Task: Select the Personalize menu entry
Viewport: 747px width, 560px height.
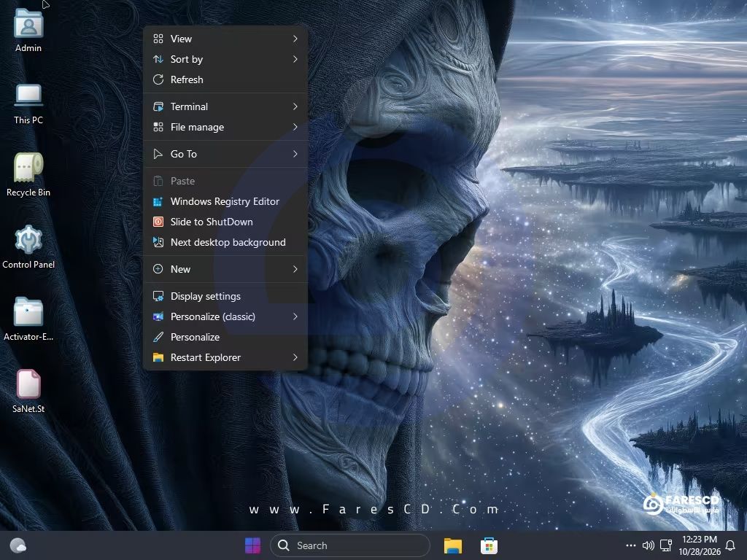Action: pyautogui.click(x=225, y=337)
